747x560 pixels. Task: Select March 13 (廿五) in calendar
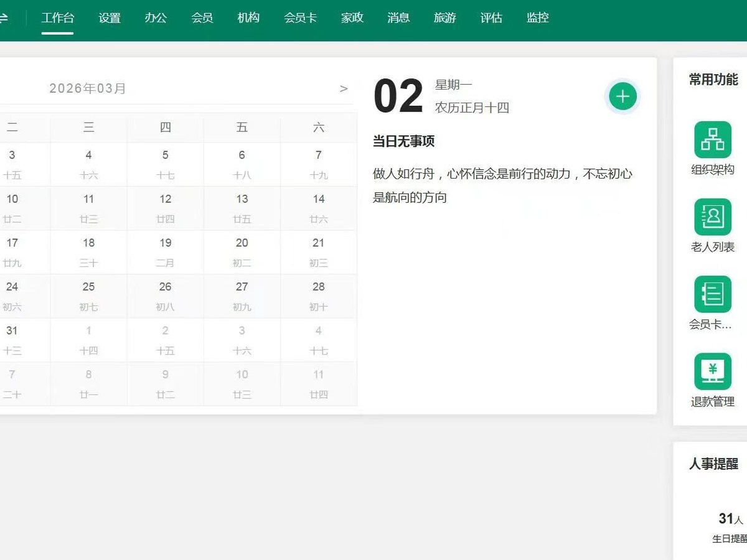(242, 208)
